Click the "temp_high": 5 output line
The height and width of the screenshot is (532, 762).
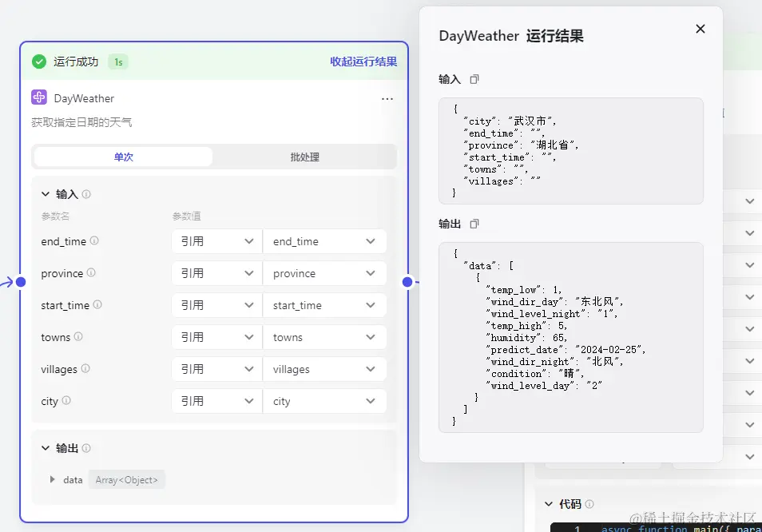click(527, 326)
